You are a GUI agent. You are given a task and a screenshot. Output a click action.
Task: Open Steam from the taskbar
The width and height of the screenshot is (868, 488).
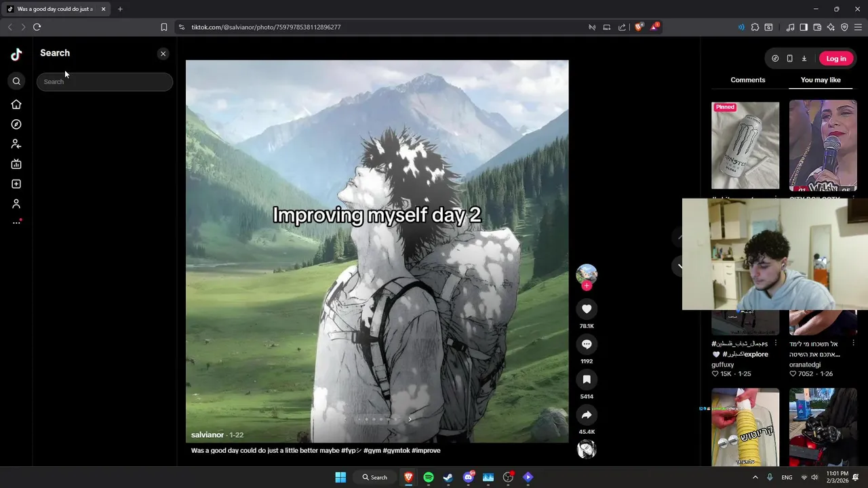coord(448,477)
